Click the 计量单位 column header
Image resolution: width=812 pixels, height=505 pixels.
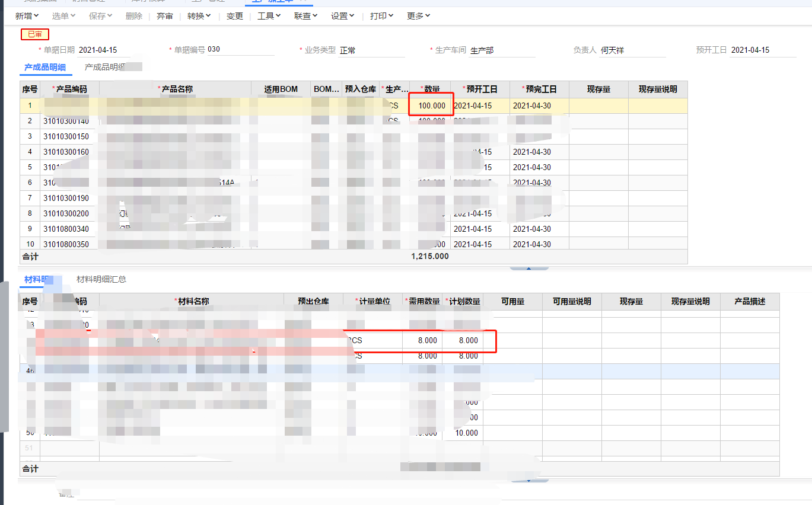click(x=372, y=301)
